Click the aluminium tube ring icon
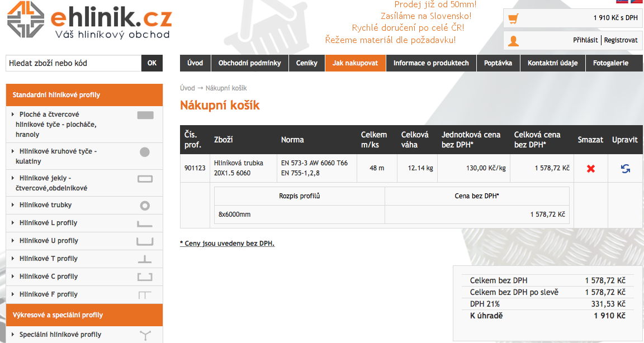This screenshot has width=644, height=343. [x=145, y=206]
